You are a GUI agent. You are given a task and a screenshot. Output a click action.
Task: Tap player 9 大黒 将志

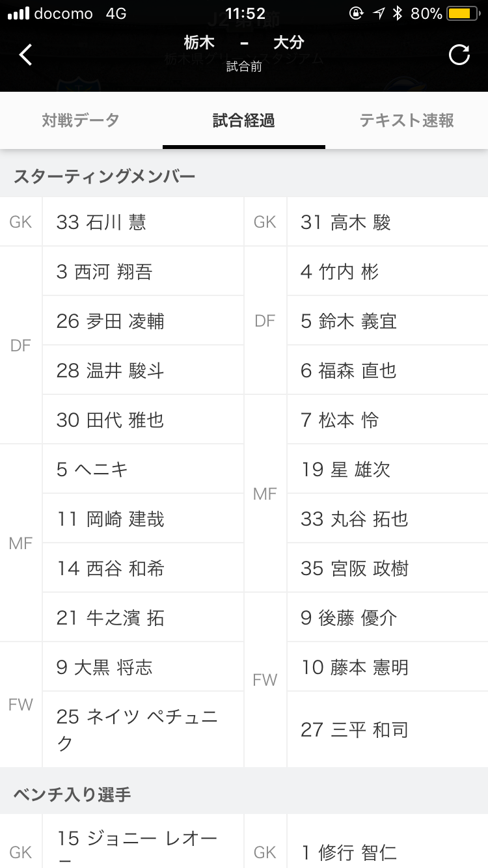(143, 667)
